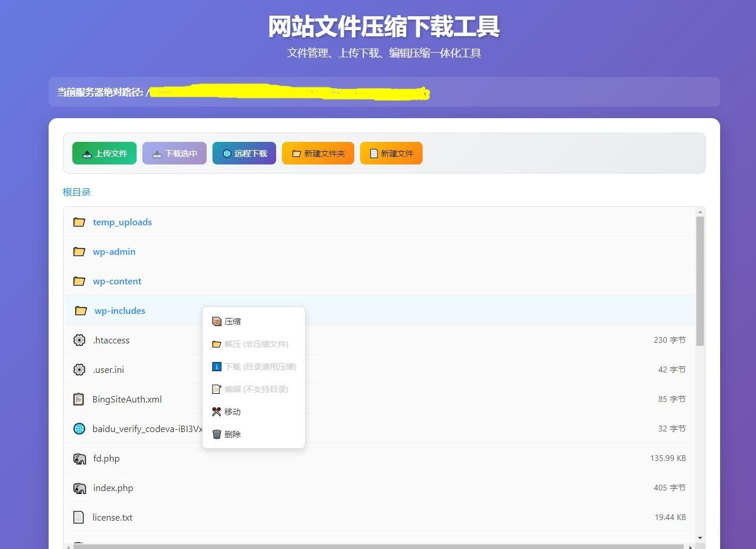Click the folder icon beside wp-includes

coord(81,311)
